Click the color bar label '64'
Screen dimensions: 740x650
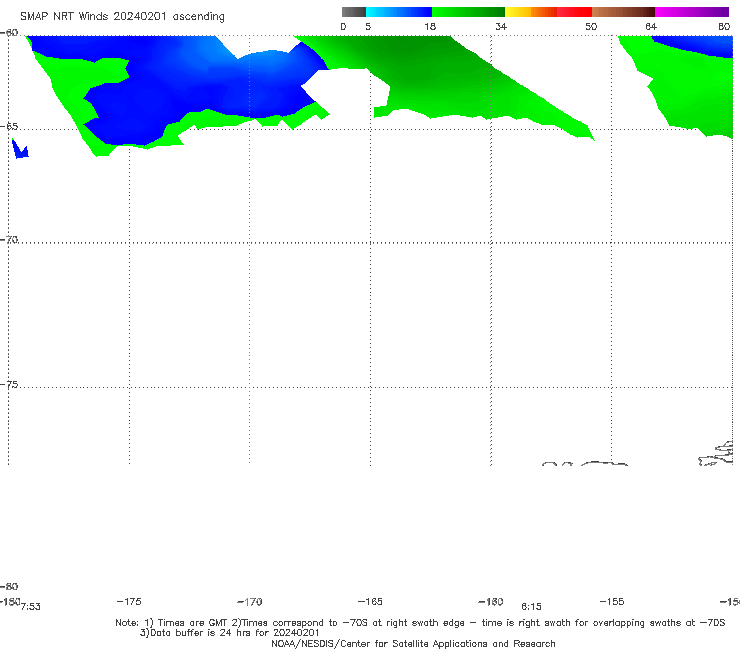(x=651, y=26)
